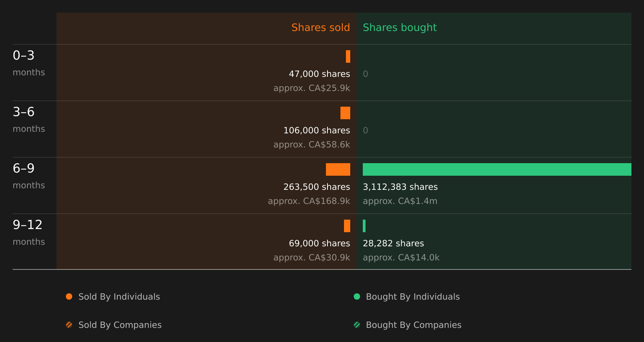Click the 3–6 months sold bar

coord(345,113)
